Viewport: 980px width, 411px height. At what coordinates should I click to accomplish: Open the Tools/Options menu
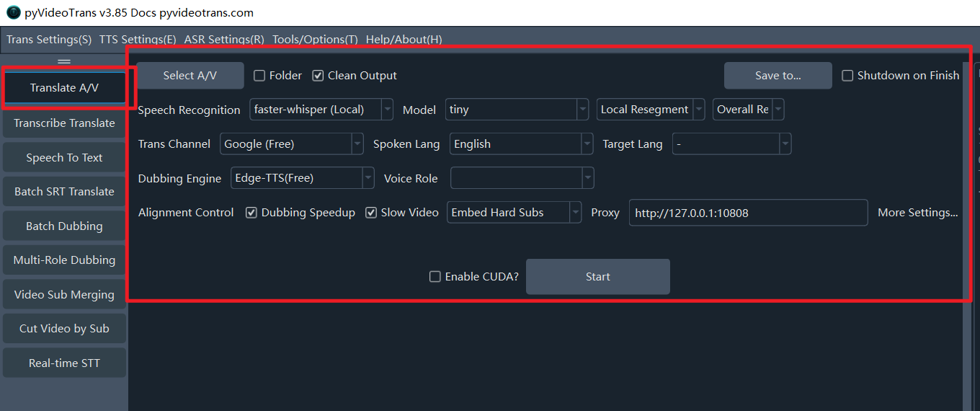coord(315,40)
